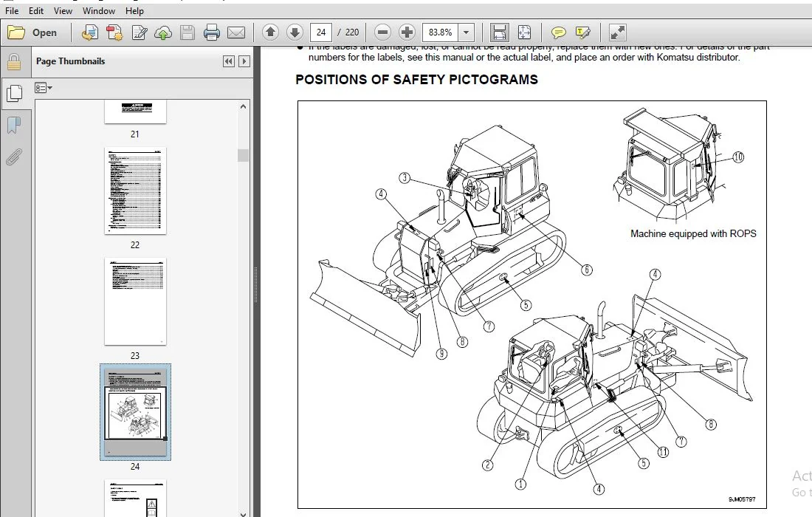Collapse the thumbnails panel with double arrow
Screen dimensions: 812x517
(x=228, y=61)
